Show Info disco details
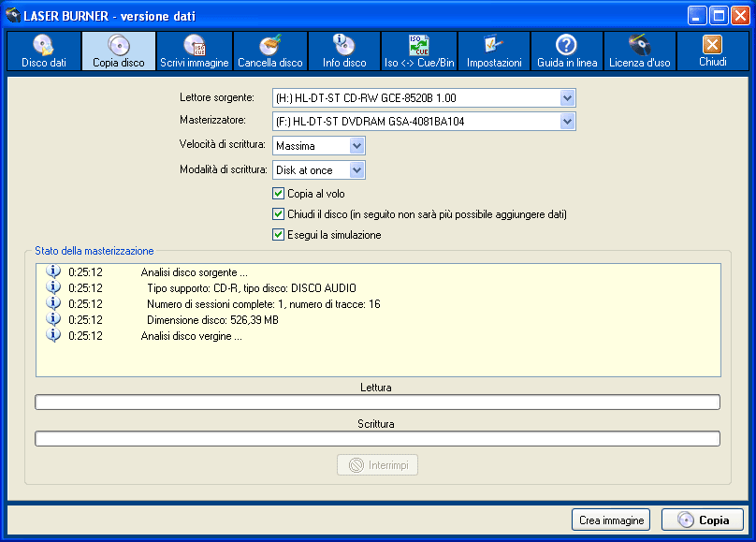 (344, 51)
